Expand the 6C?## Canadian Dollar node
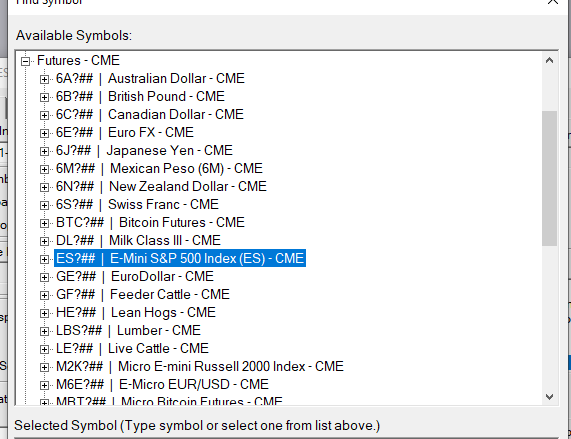Viewport: 571px width, 439px height. pos(44,115)
